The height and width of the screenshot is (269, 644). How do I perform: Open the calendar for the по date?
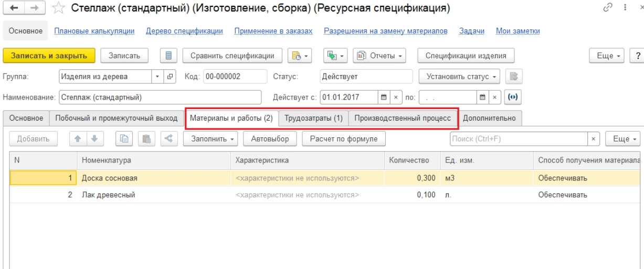point(481,97)
